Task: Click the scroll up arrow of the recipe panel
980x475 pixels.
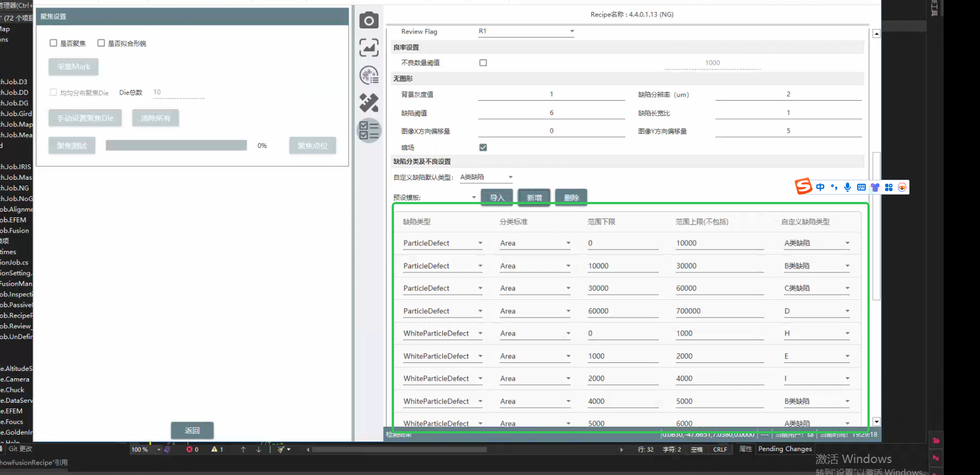Action: coord(877,34)
